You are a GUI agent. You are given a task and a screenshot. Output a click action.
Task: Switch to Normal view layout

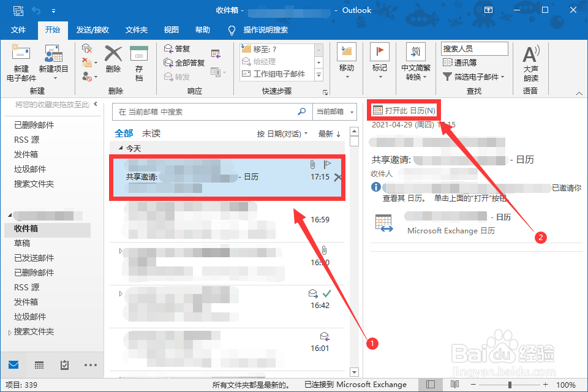point(431,385)
